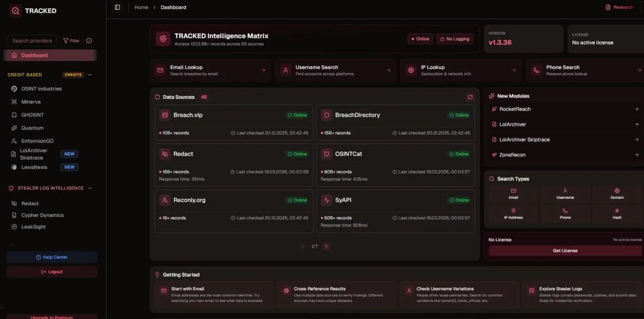Open the ZoneRecon module
The height and width of the screenshot is (319, 644).
566,155
